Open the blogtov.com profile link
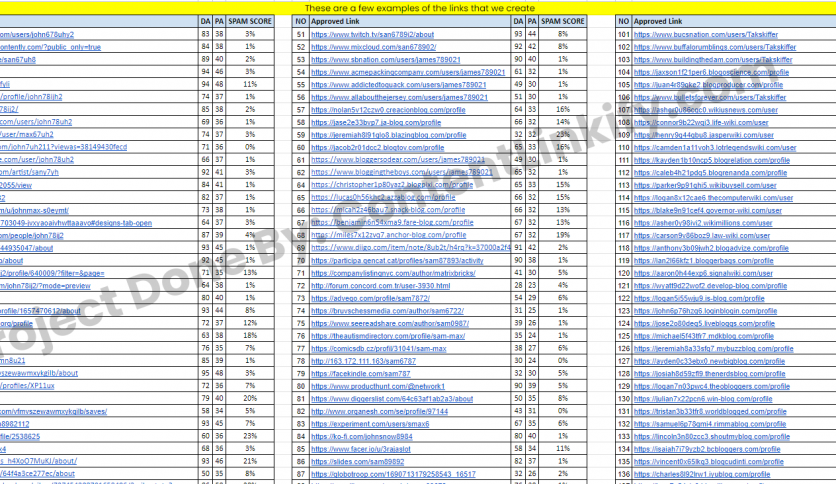Viewport: 836px width, 484px height. [x=377, y=148]
